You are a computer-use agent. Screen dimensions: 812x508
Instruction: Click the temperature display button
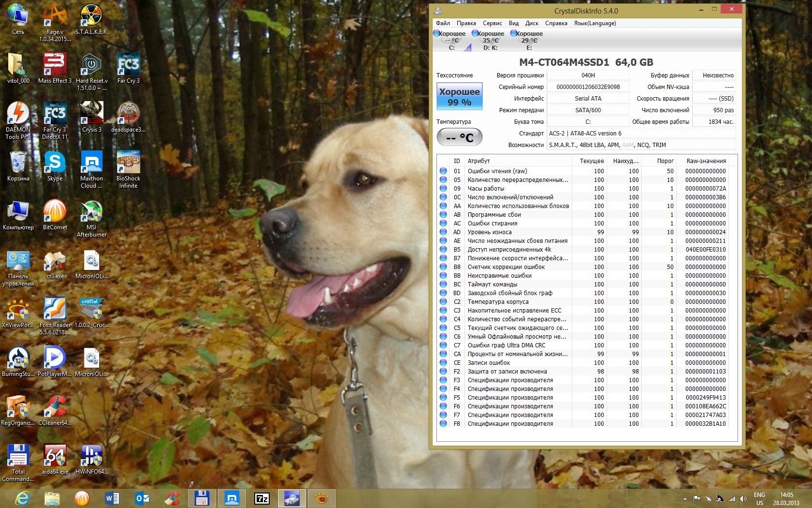click(459, 137)
